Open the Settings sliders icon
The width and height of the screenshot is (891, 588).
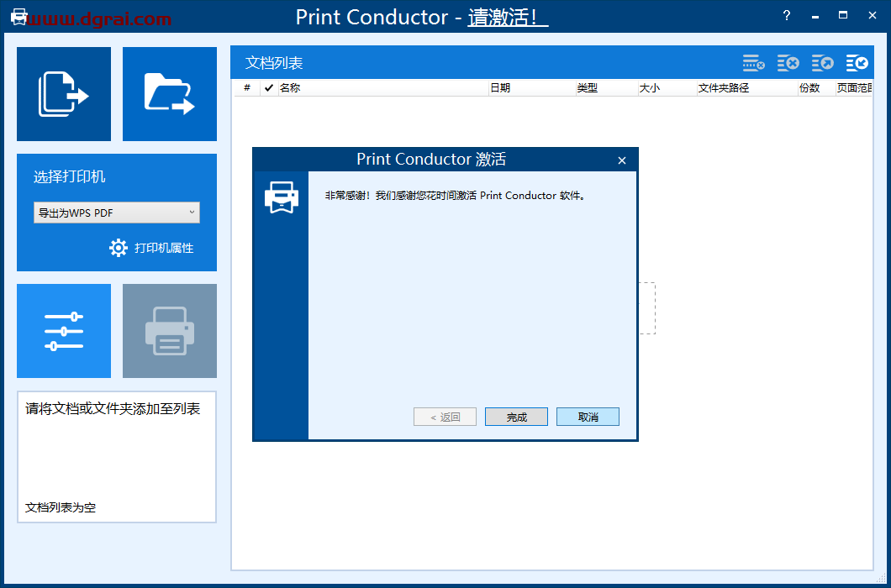[63, 330]
